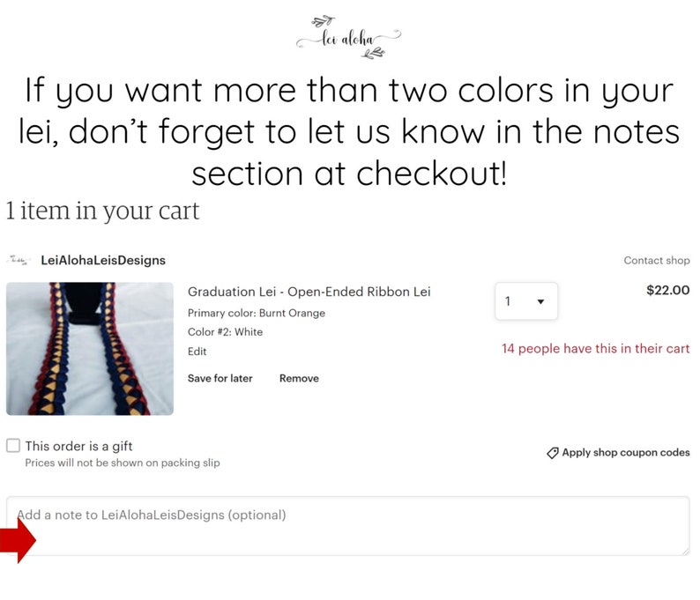Image resolution: width=700 pixels, height=600 pixels.
Task: Click the Contact shop link
Action: coord(656,260)
